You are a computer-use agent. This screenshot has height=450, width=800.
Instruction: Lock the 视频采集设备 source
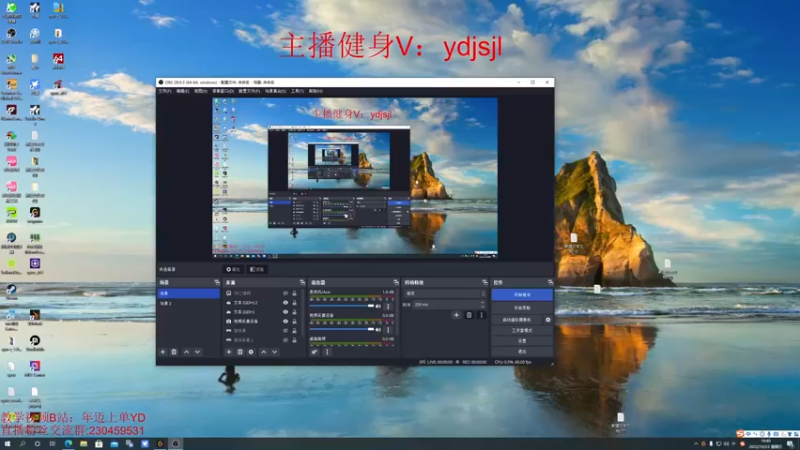pos(294,321)
